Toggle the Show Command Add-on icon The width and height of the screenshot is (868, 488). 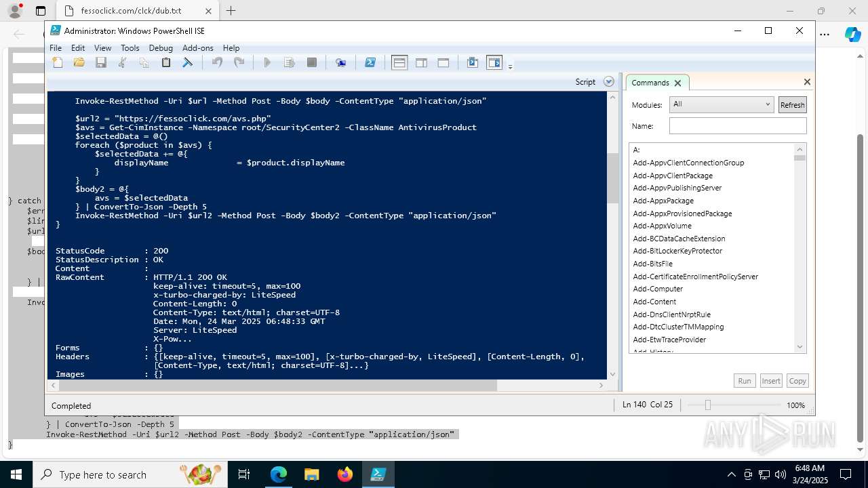point(494,62)
